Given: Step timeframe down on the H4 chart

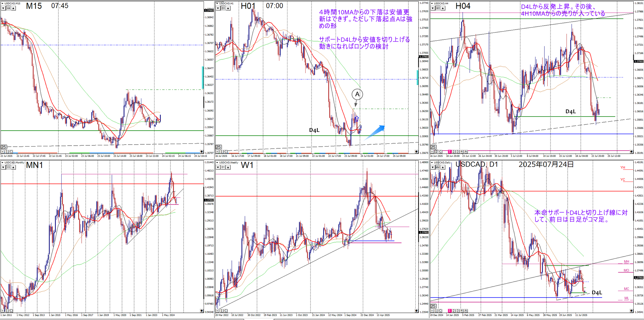Looking at the screenshot, I should tap(433, 8).
